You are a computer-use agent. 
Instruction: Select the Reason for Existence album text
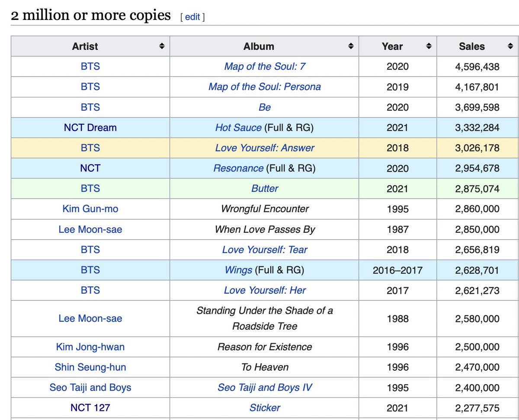265,347
